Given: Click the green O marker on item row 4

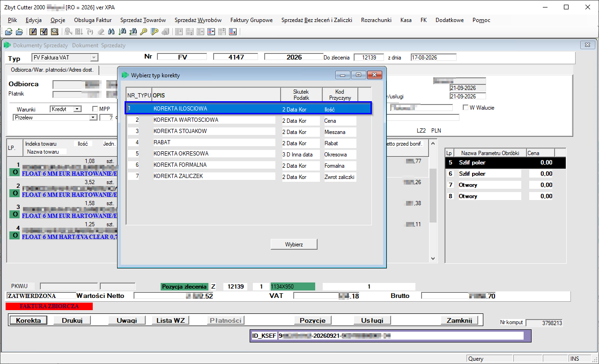Looking at the screenshot, I should pos(15,236).
